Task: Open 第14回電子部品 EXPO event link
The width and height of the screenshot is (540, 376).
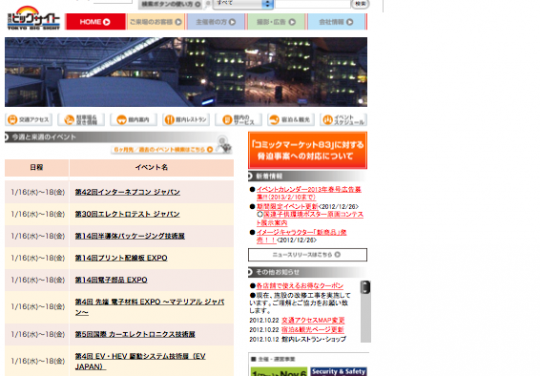Action: click(111, 280)
